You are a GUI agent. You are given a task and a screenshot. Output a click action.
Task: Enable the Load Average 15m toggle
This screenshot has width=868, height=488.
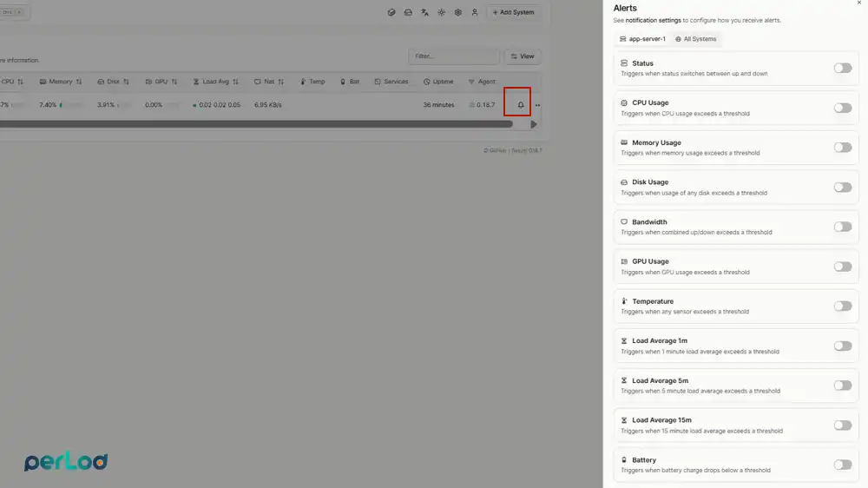[x=843, y=425]
